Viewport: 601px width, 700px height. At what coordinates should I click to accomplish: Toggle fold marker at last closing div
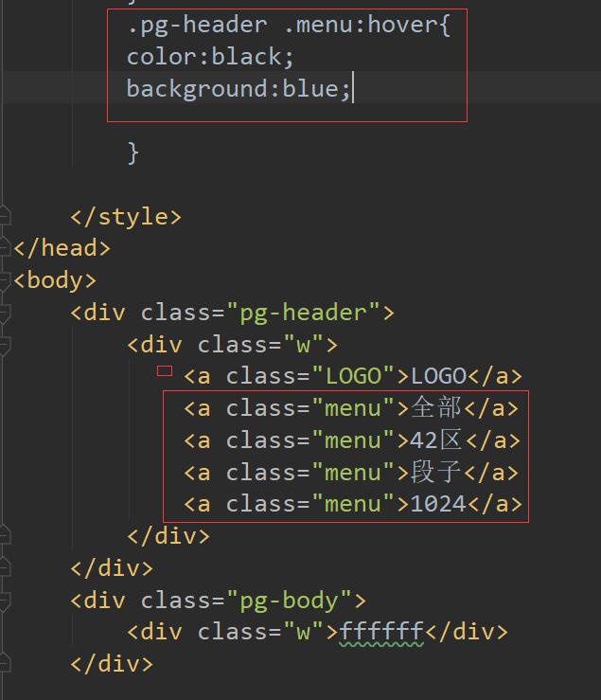[x=5, y=664]
